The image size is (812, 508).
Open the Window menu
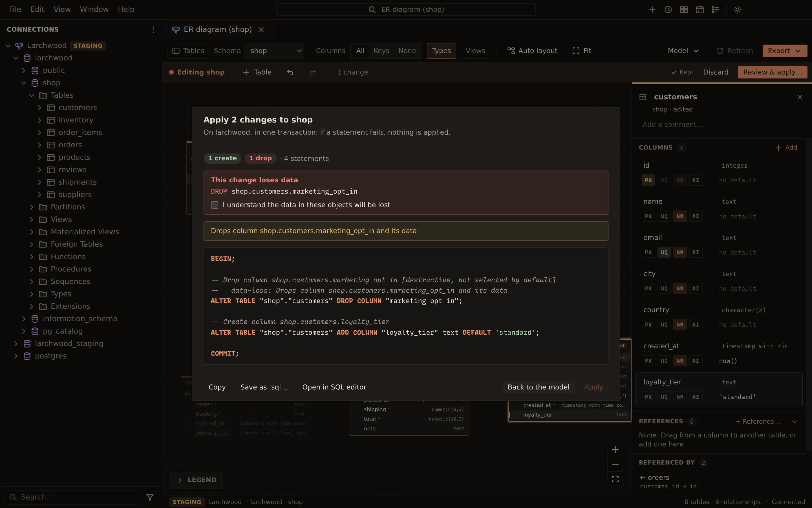(x=94, y=9)
